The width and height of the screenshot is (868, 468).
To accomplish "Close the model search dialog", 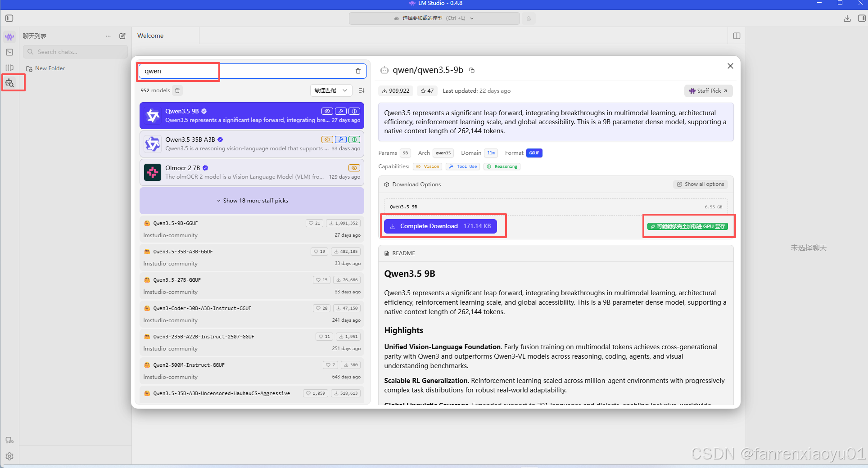I will tap(730, 66).
